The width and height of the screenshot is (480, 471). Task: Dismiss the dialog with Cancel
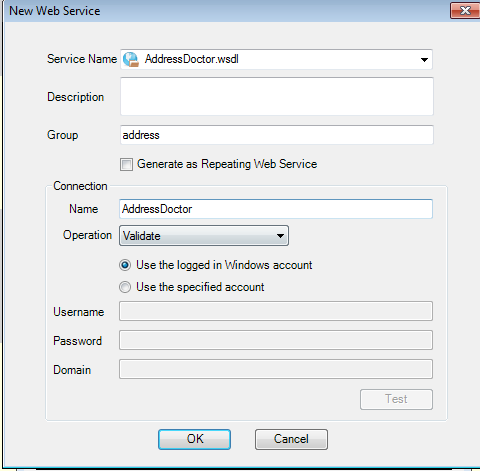[291, 439]
